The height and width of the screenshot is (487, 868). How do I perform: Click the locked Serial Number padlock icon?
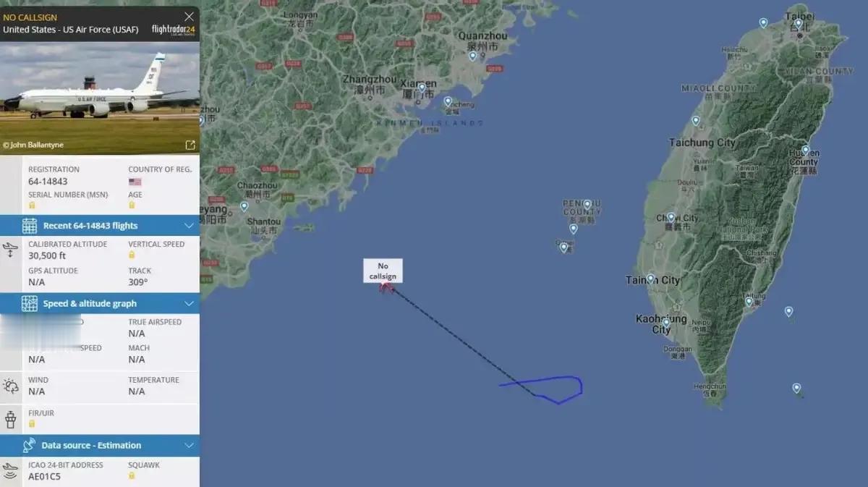point(32,206)
